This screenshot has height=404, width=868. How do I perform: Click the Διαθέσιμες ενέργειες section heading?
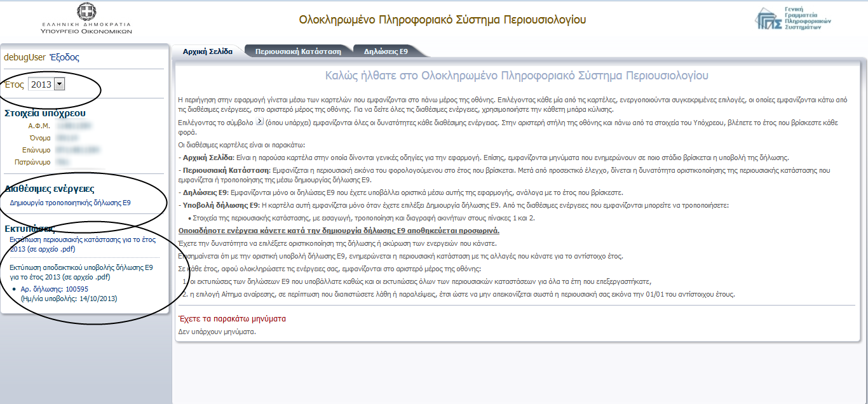point(49,188)
